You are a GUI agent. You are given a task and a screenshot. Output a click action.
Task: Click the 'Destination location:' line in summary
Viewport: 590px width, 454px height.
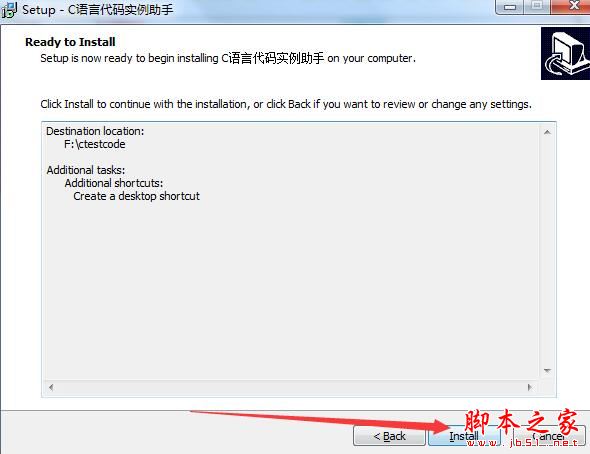[95, 131]
